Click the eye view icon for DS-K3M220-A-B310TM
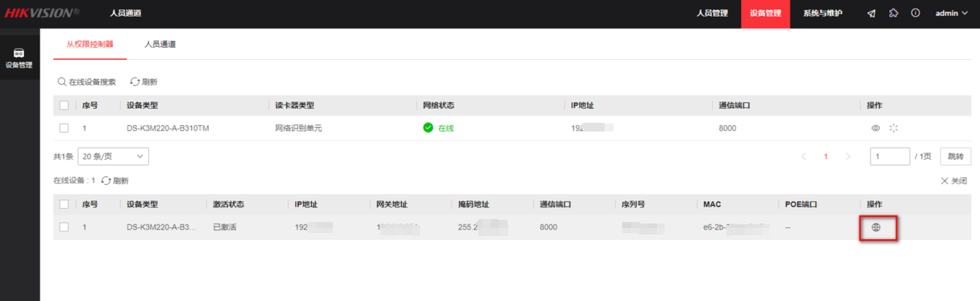Image resolution: width=980 pixels, height=301 pixels. pyautogui.click(x=876, y=128)
